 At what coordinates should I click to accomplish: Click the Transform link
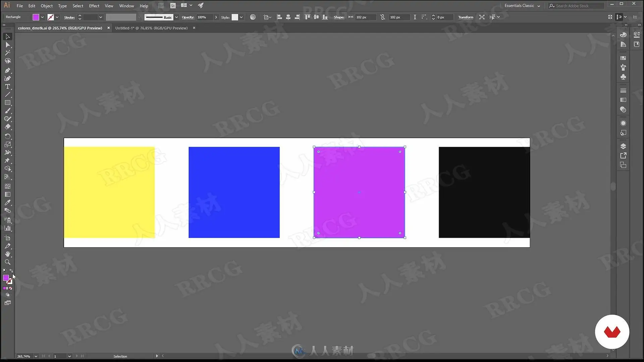pyautogui.click(x=466, y=17)
